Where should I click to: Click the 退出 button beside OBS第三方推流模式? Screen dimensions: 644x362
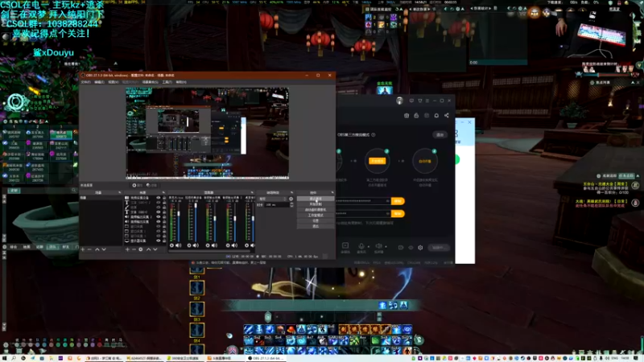tap(440, 134)
